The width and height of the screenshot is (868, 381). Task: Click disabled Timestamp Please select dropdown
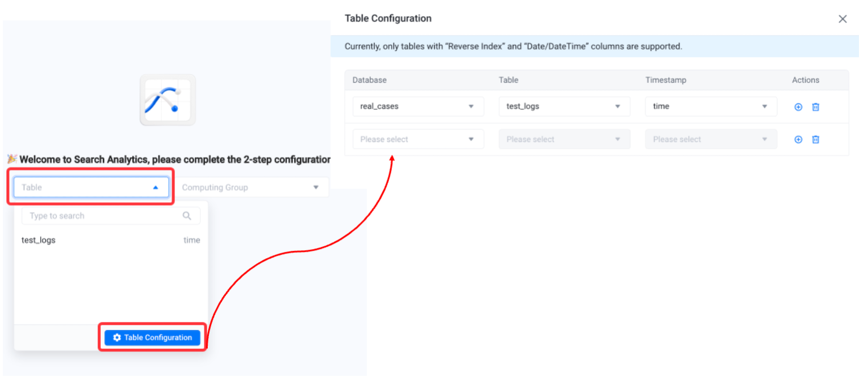click(x=711, y=139)
